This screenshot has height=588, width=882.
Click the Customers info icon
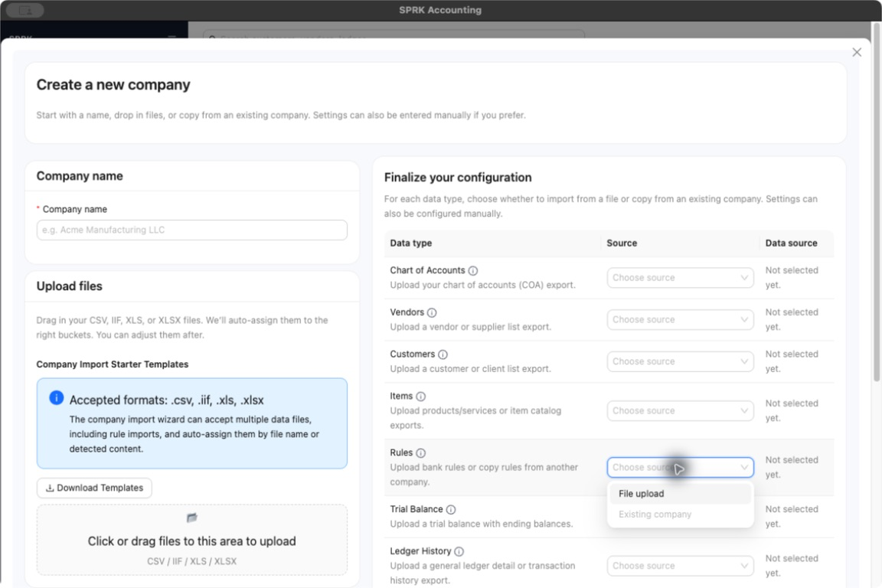pyautogui.click(x=443, y=354)
